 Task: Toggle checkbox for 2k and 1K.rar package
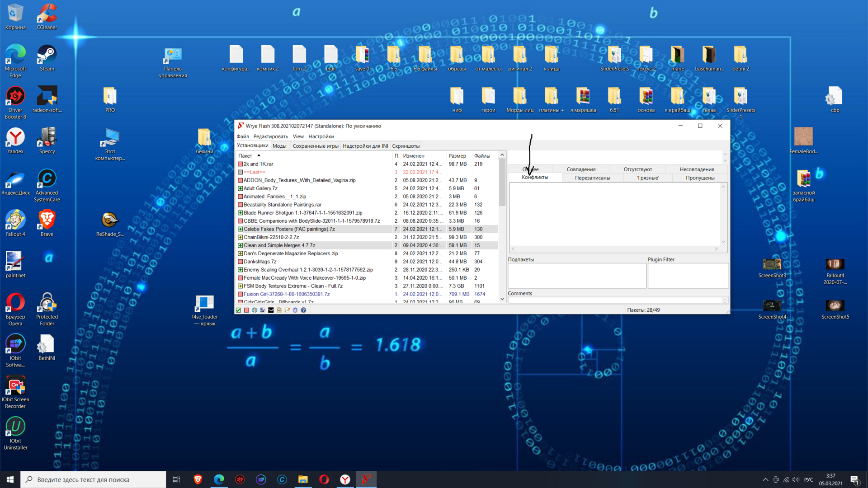(241, 164)
